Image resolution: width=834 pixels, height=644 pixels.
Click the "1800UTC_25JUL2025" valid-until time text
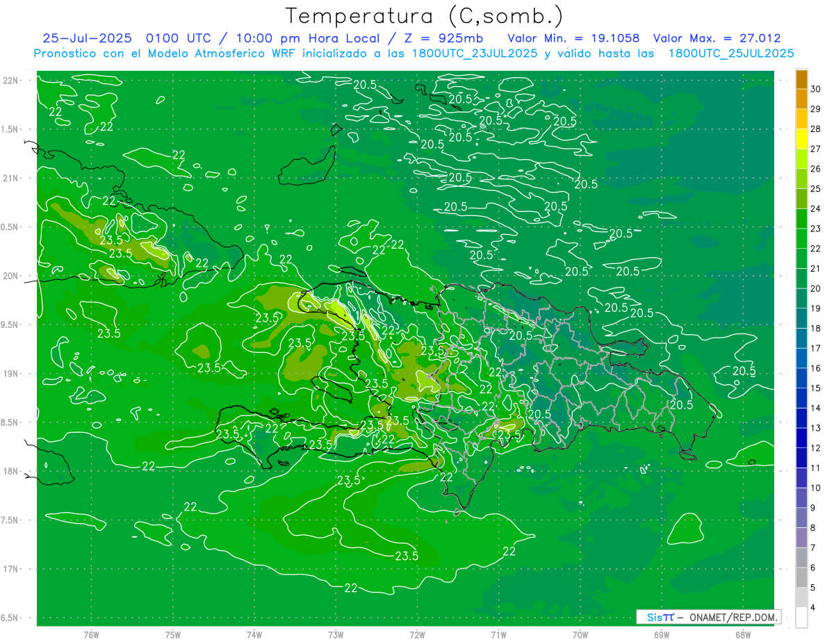click(x=731, y=53)
